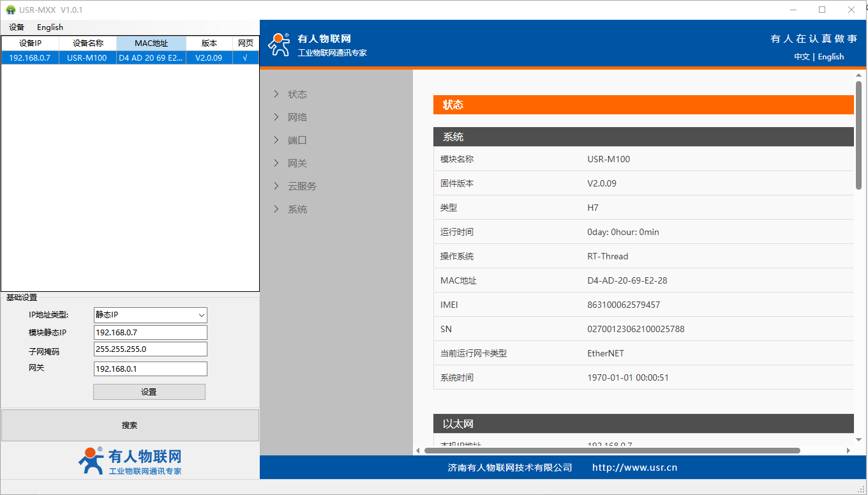Viewport: 868px width, 495px height.
Task: Expand the 端口 sidebar section
Action: click(297, 141)
